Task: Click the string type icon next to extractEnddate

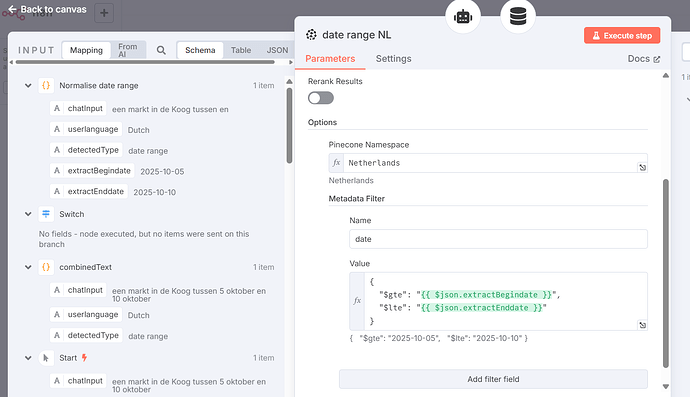Action: coord(57,191)
